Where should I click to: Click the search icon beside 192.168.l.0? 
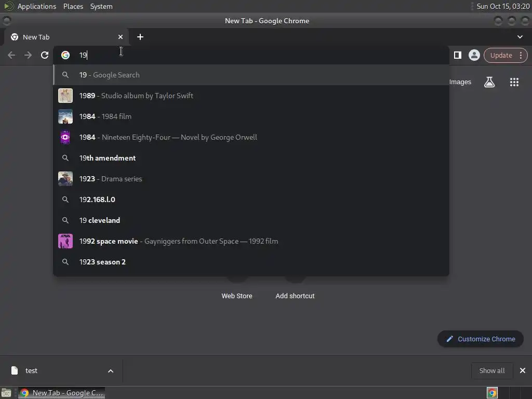pyautogui.click(x=65, y=199)
